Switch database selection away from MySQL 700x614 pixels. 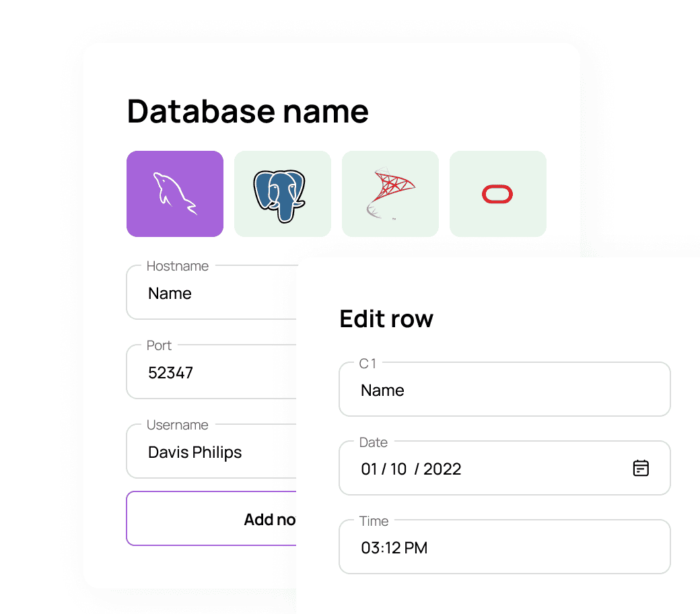[x=283, y=194]
